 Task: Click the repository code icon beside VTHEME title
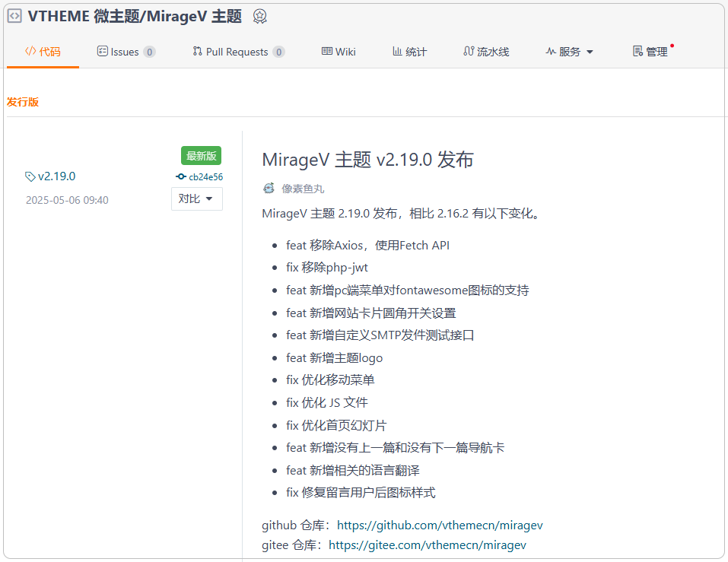(x=15, y=16)
